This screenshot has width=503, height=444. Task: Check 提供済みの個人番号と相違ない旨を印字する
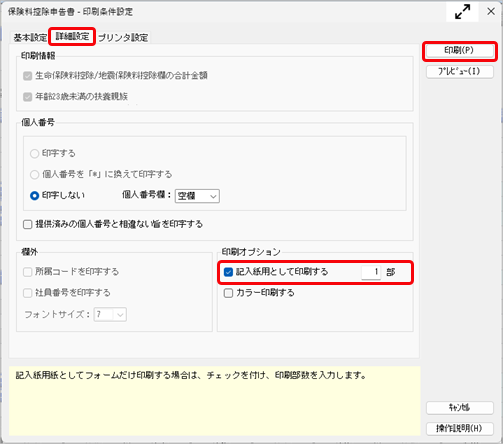click(27, 224)
